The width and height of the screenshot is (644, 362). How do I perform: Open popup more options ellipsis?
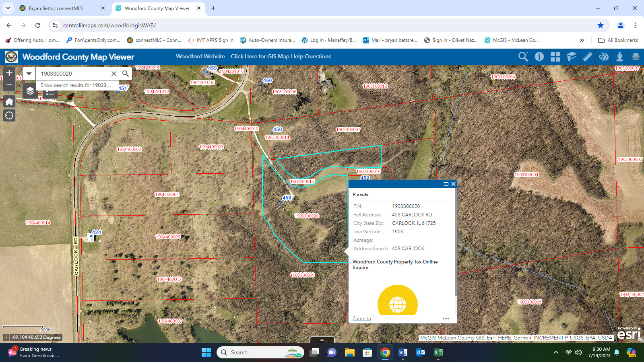(446, 319)
